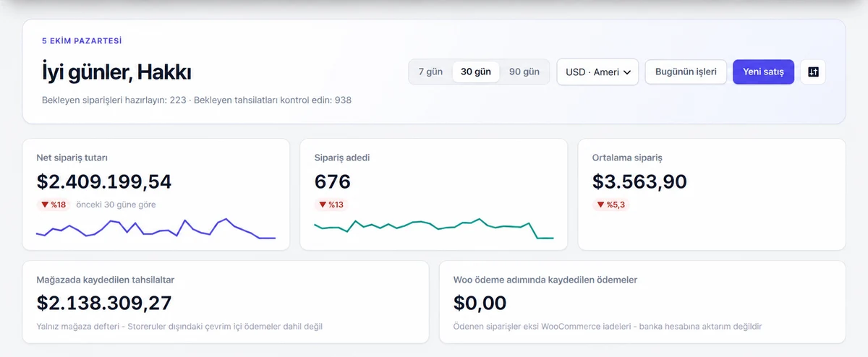Click the $2.138.309,27 store collections value

point(104,303)
